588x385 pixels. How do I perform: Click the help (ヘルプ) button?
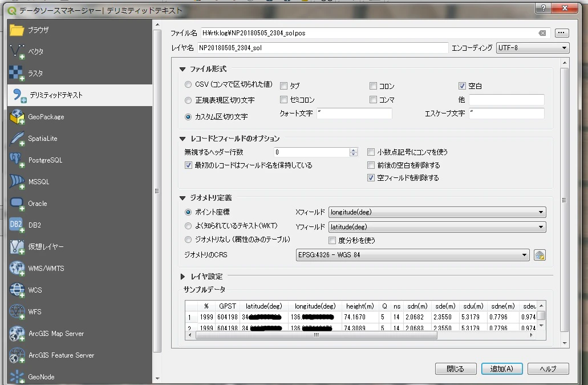548,369
